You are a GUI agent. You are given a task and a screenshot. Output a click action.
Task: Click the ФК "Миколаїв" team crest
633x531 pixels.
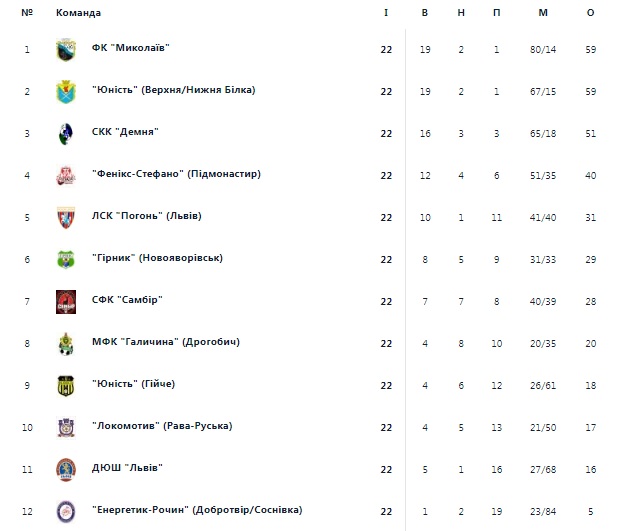66,50
